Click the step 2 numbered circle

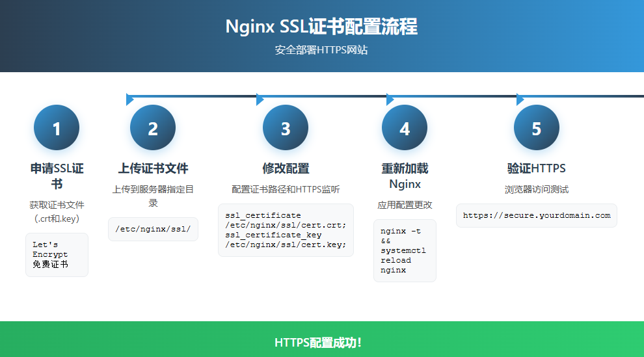[153, 128]
